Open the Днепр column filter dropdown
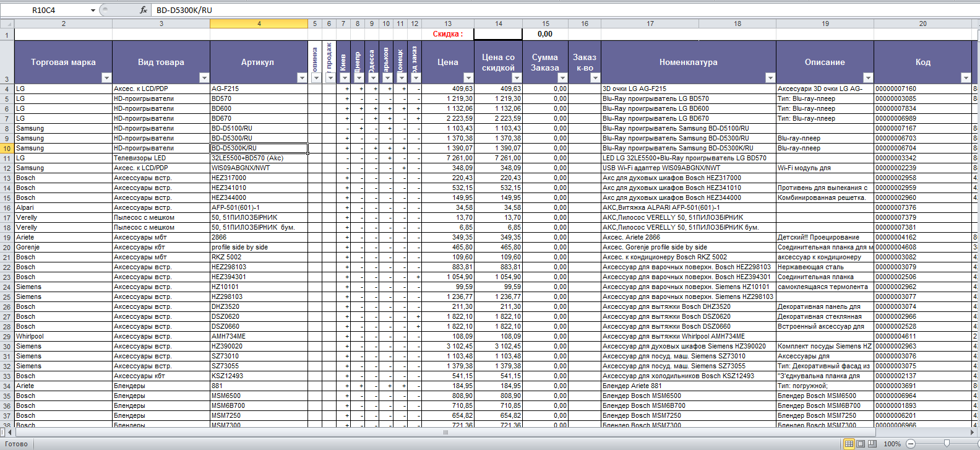 tap(359, 77)
